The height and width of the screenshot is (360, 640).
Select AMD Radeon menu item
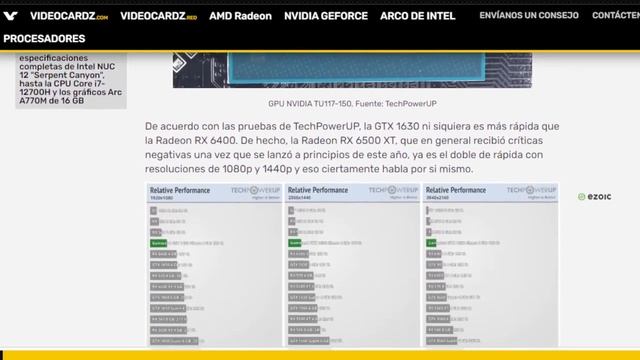pos(240,16)
